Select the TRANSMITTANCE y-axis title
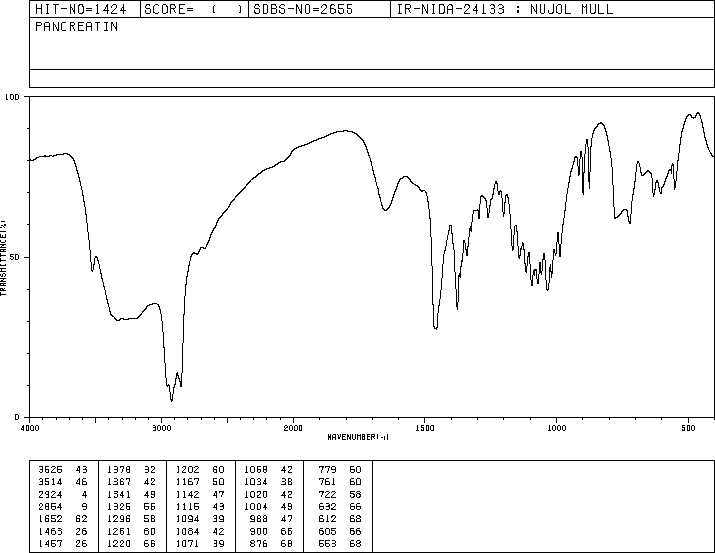Screen dimensions: 715x553 (3, 258)
